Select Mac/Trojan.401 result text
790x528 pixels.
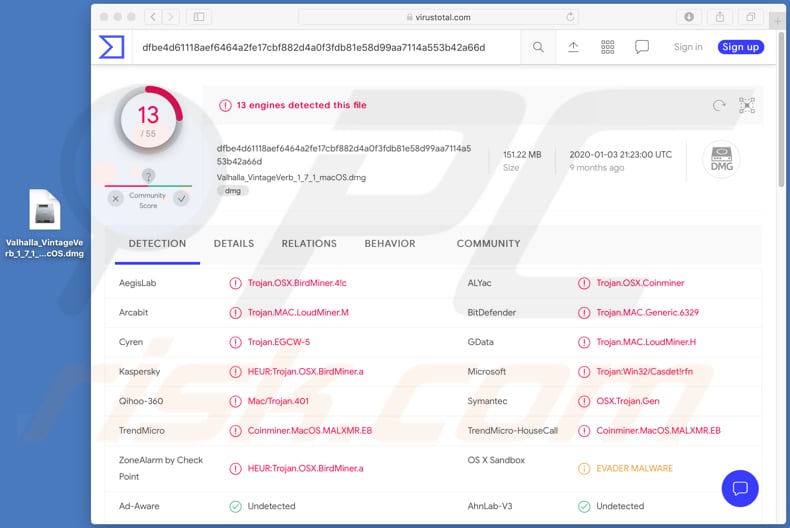pos(278,401)
